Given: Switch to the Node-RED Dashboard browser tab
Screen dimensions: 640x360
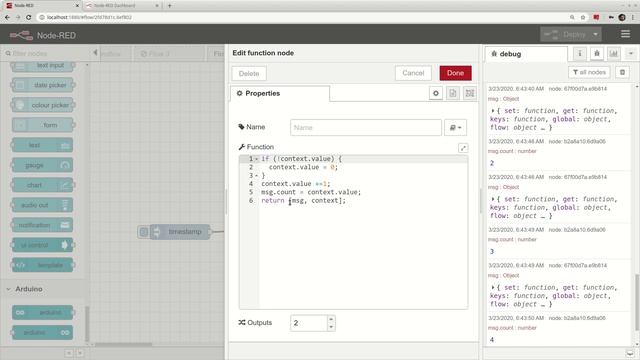Looking at the screenshot, I should (121, 6).
